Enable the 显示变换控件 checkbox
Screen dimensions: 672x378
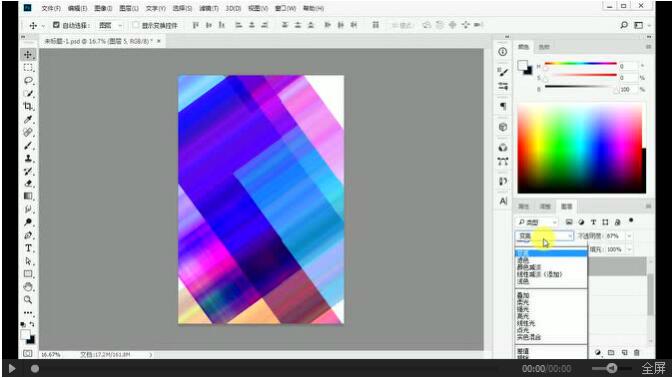136,25
